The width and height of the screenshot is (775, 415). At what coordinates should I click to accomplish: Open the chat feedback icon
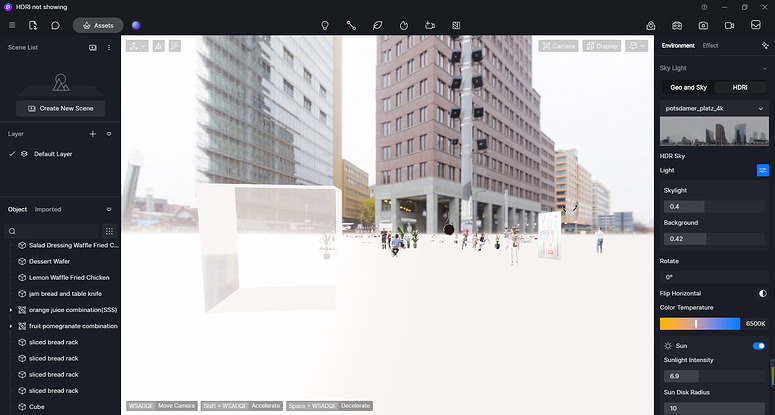(x=55, y=25)
